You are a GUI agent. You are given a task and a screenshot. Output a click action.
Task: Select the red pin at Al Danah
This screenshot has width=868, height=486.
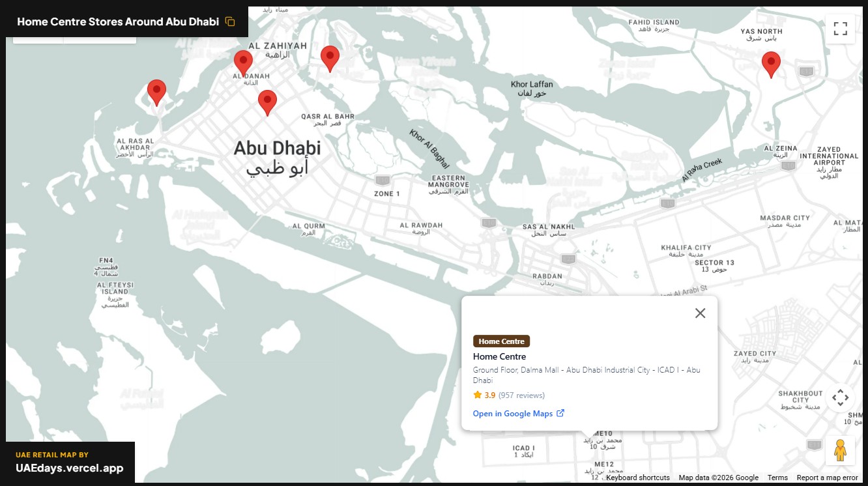(x=243, y=63)
